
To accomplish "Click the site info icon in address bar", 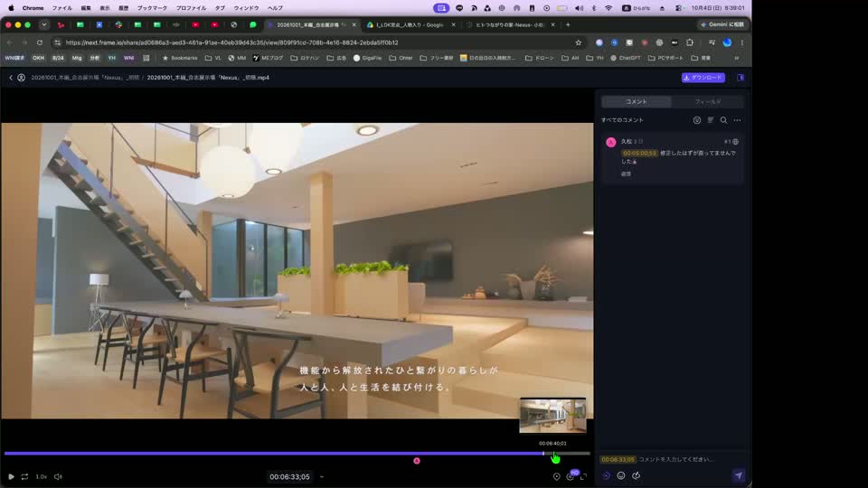I will tap(58, 42).
